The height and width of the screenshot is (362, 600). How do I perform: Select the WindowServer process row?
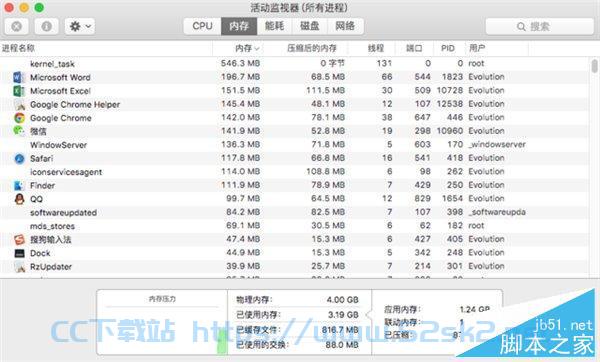click(x=295, y=145)
